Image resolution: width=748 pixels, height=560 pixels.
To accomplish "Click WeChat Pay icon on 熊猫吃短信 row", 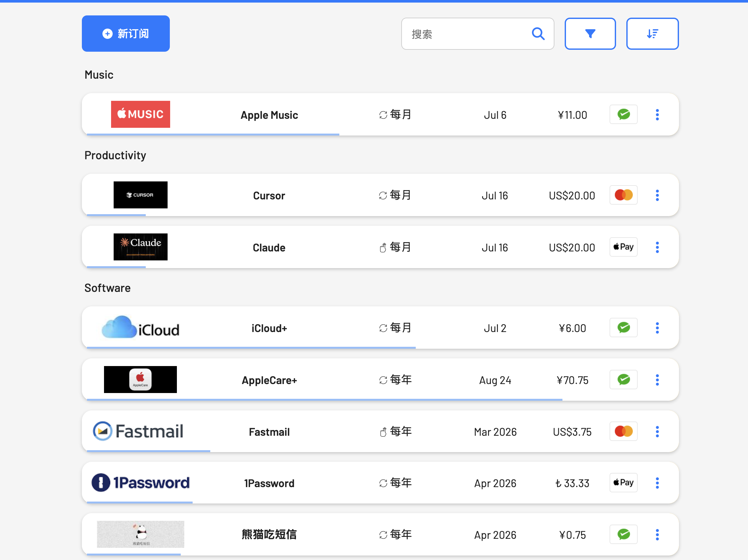I will coord(623,534).
